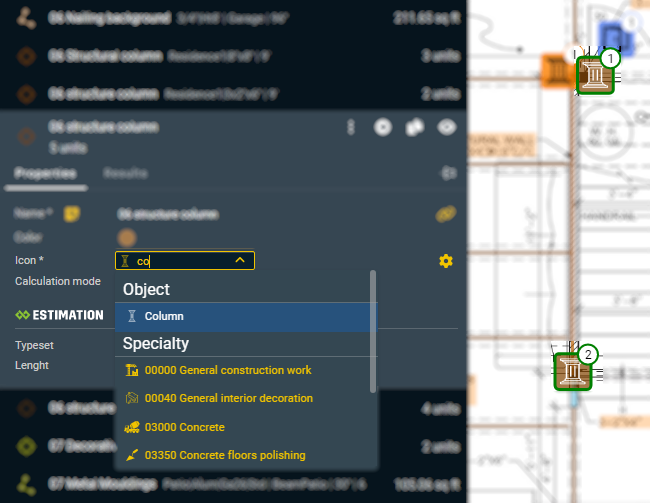Viewport: 650px width, 503px height.
Task: Pick 03000 Concrete specialty option
Action: pyautogui.click(x=184, y=427)
